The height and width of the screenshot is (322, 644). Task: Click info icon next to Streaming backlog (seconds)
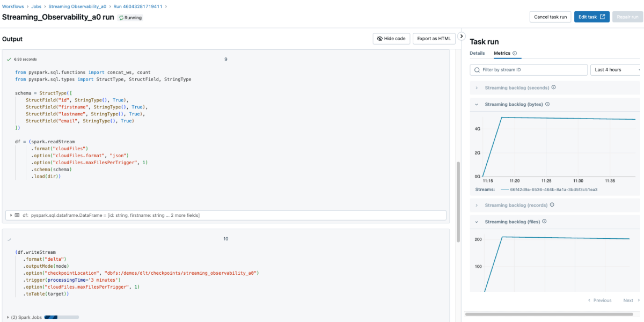[554, 87]
